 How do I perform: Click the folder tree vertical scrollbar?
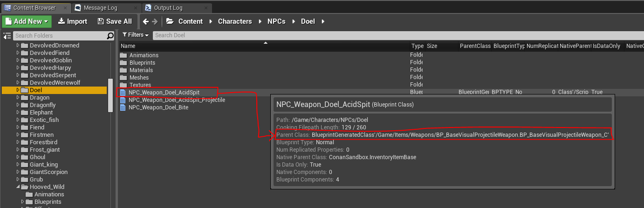(x=110, y=95)
